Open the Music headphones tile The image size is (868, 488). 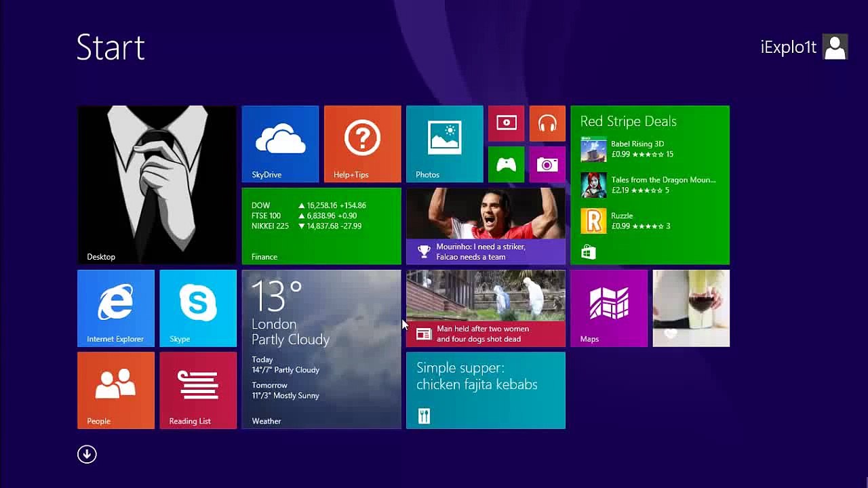547,123
